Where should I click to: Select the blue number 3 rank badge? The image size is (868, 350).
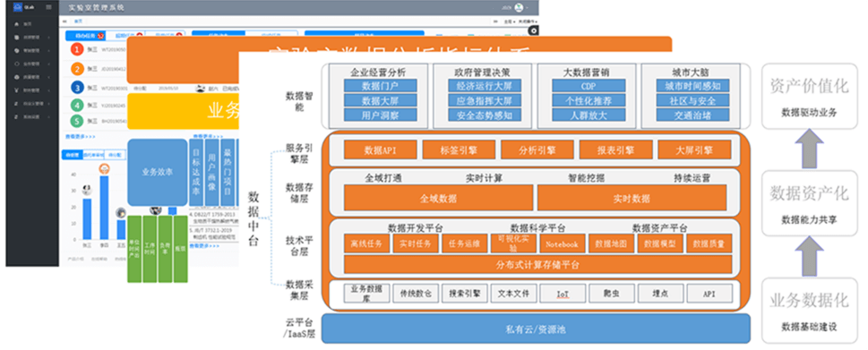coord(78,88)
